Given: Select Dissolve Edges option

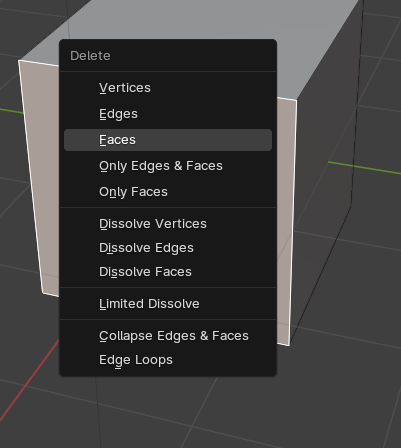Looking at the screenshot, I should [168, 248].
